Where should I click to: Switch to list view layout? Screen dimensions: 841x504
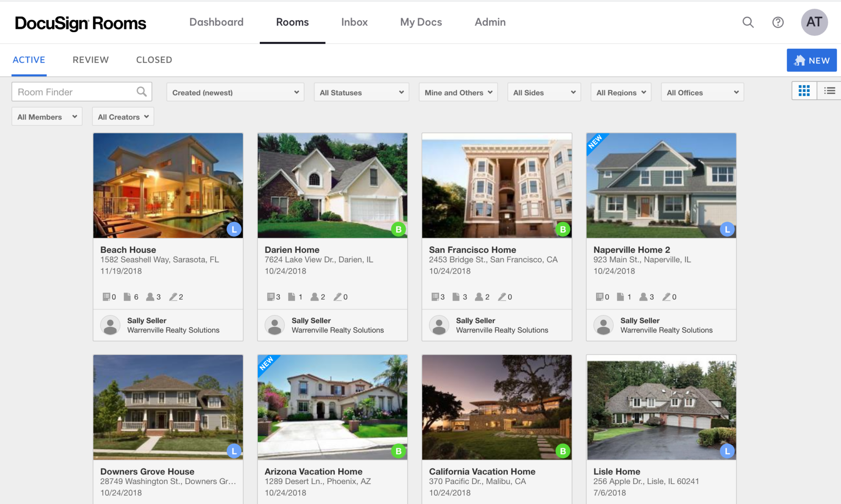point(830,91)
